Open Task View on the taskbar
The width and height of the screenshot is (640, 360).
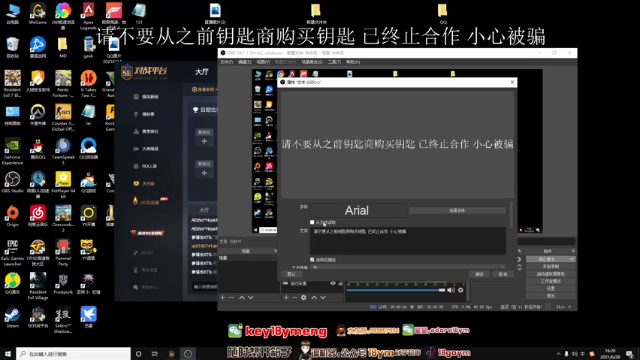click(155, 354)
